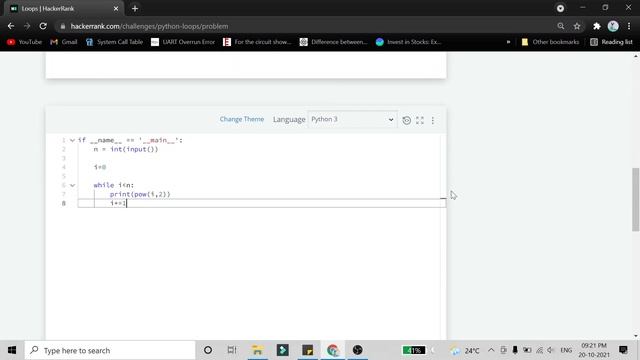This screenshot has width=640, height=360.
Task: Switch to Chrome in the taskbar
Action: tap(333, 350)
